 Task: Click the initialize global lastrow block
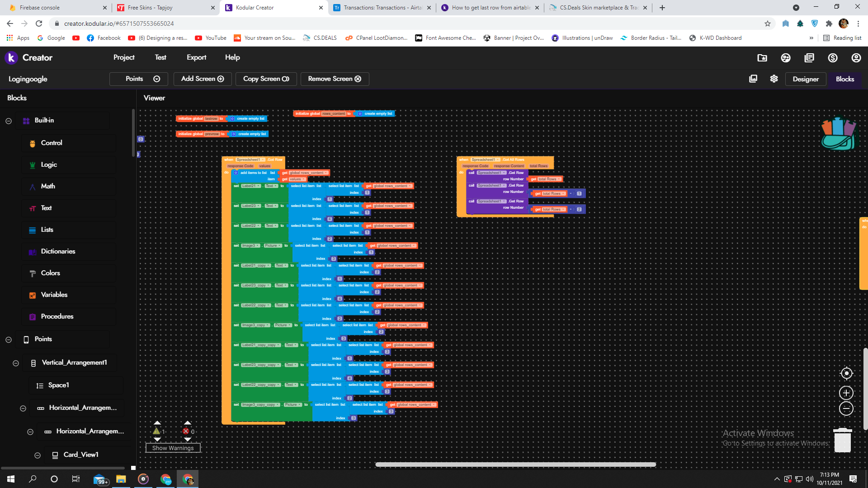point(200,118)
